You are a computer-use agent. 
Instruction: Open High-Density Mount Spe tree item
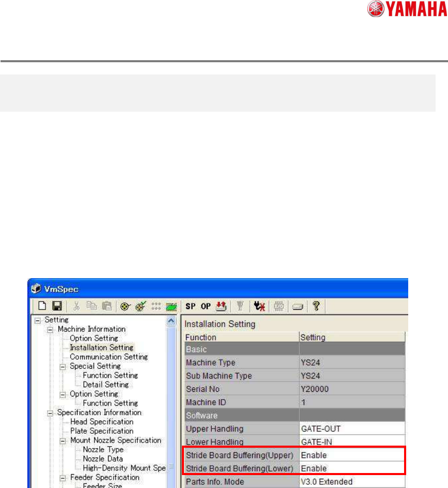124,468
